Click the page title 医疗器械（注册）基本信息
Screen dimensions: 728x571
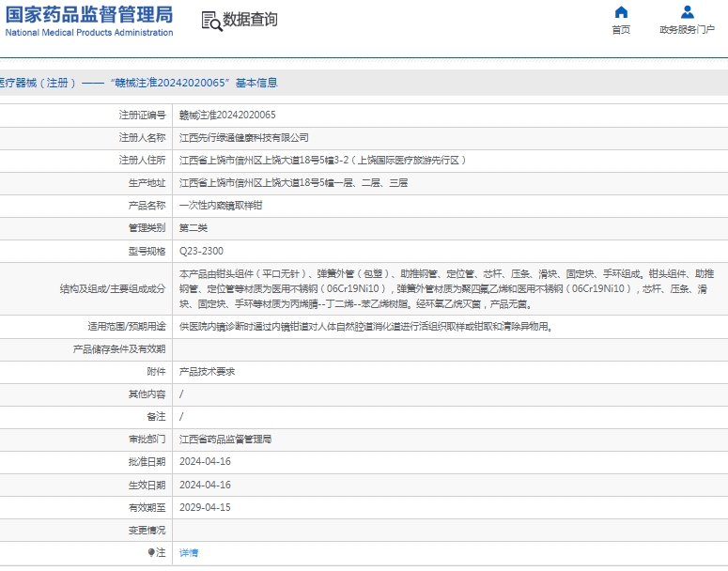[x=138, y=83]
